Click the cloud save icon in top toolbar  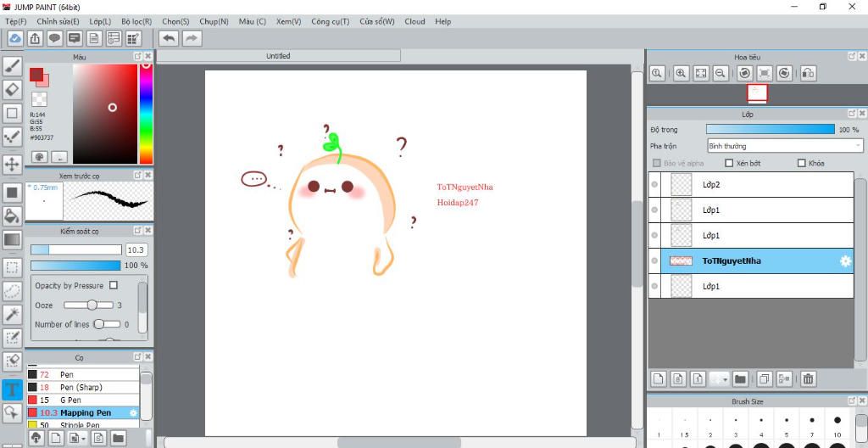coord(15,38)
